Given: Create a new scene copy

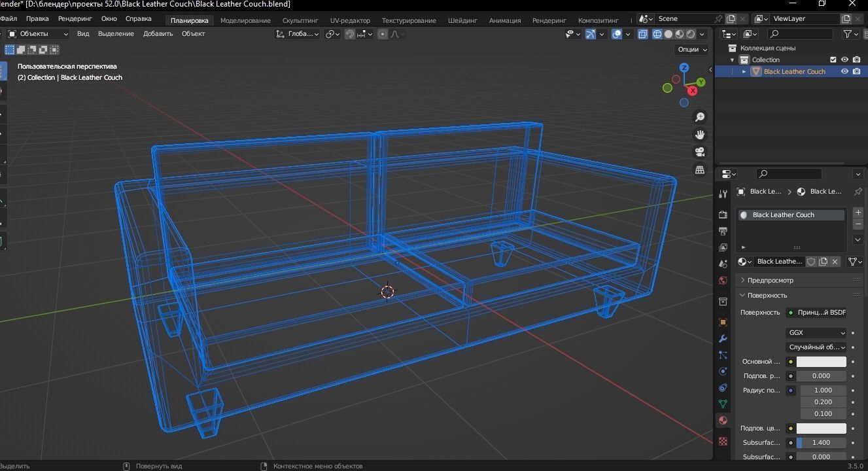Looking at the screenshot, I should click(x=731, y=19).
